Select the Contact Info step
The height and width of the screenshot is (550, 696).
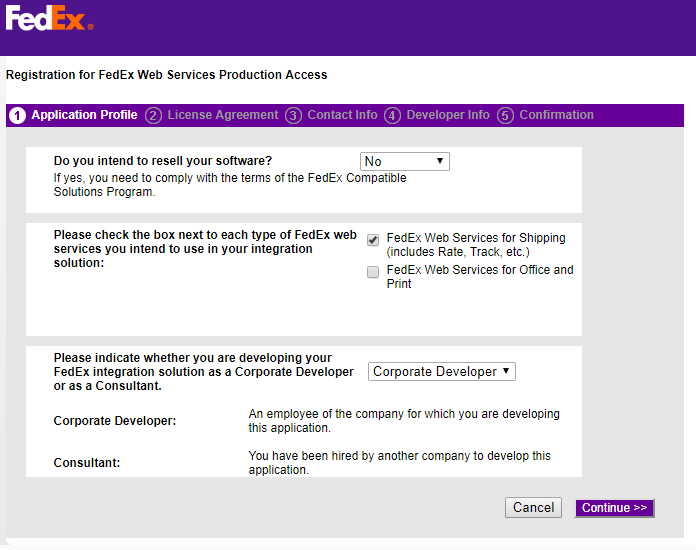tap(342, 115)
